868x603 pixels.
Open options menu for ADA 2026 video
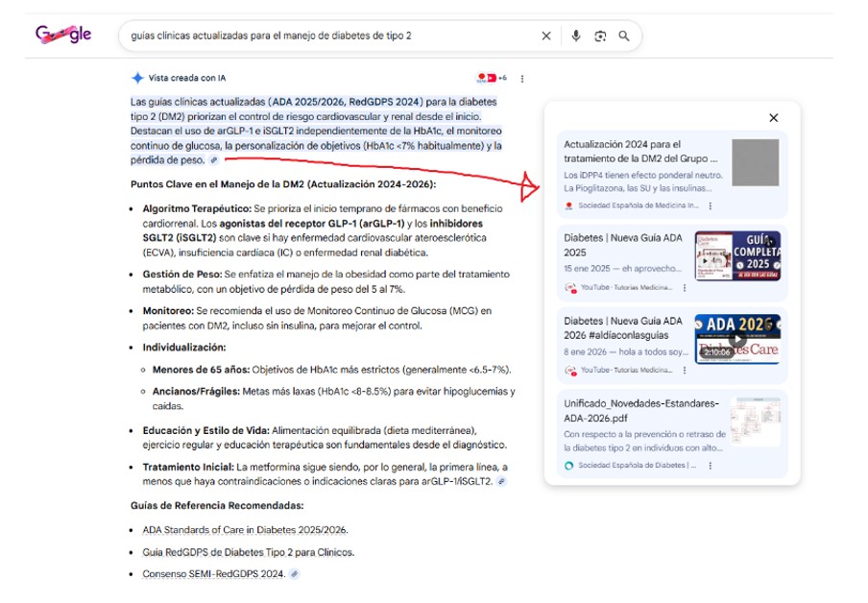(x=684, y=371)
